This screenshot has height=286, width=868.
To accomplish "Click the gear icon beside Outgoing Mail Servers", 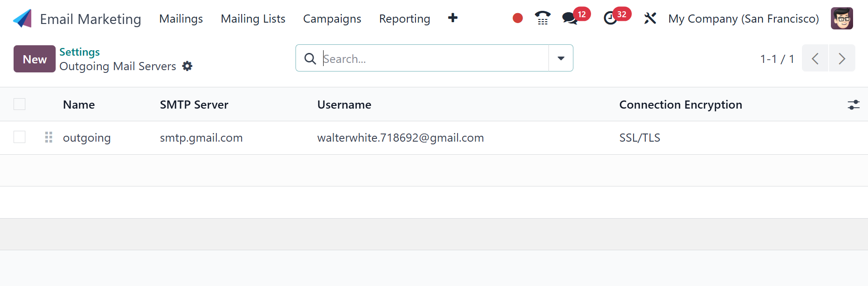I will pyautogui.click(x=187, y=66).
